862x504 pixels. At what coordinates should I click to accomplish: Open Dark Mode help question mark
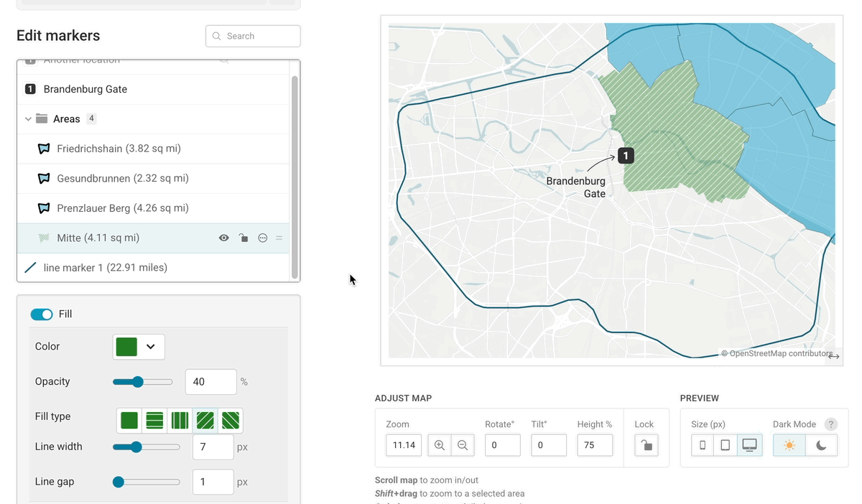tap(831, 424)
